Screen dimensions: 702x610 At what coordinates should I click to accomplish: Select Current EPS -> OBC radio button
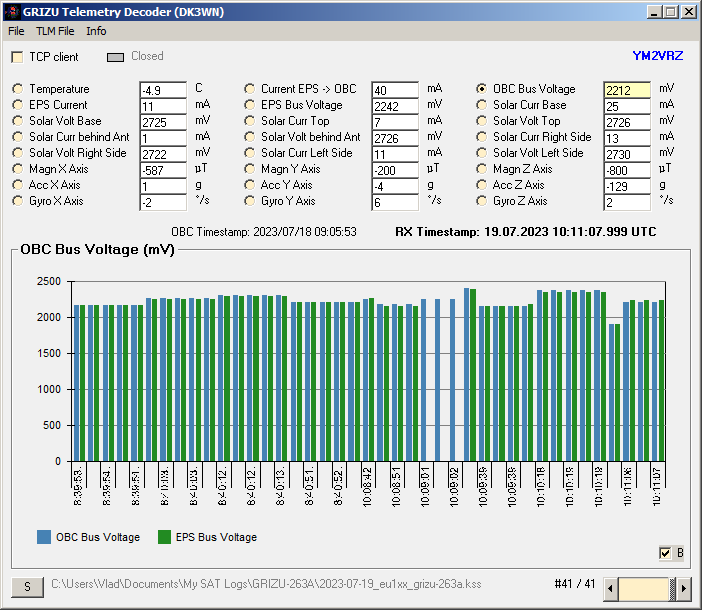[249, 89]
